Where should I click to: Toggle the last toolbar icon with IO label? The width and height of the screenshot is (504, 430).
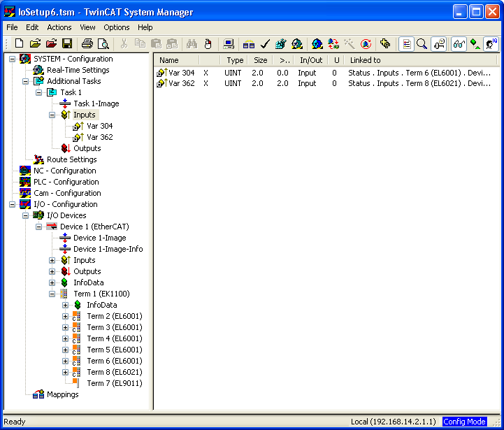coord(491,44)
